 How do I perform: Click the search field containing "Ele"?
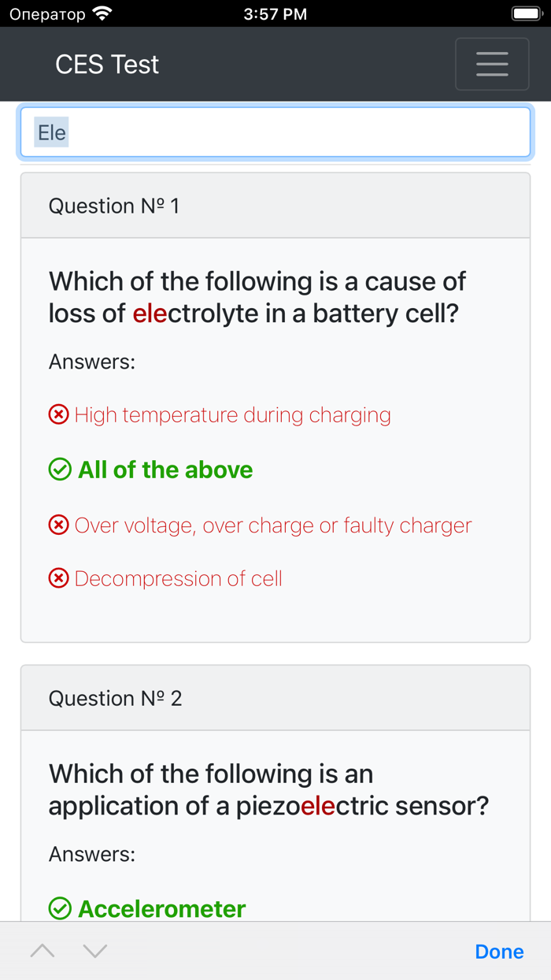(x=275, y=132)
